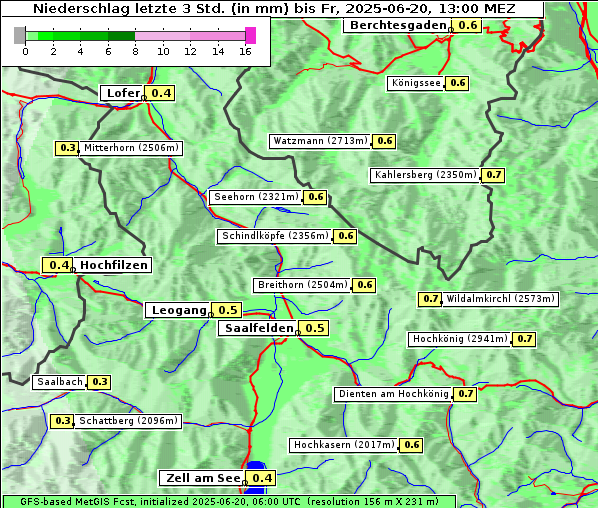Click Breithorn's 0.6 value box
598x508 pixels.
[364, 285]
